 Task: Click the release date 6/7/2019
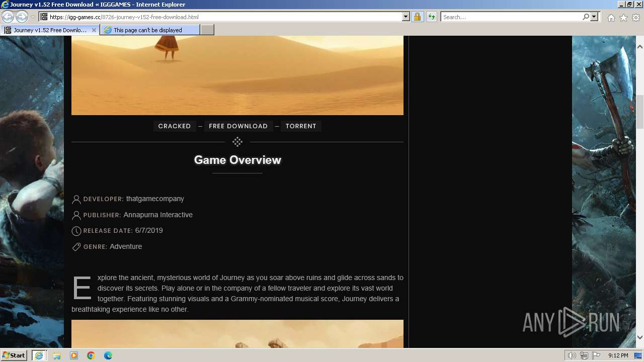tap(149, 230)
